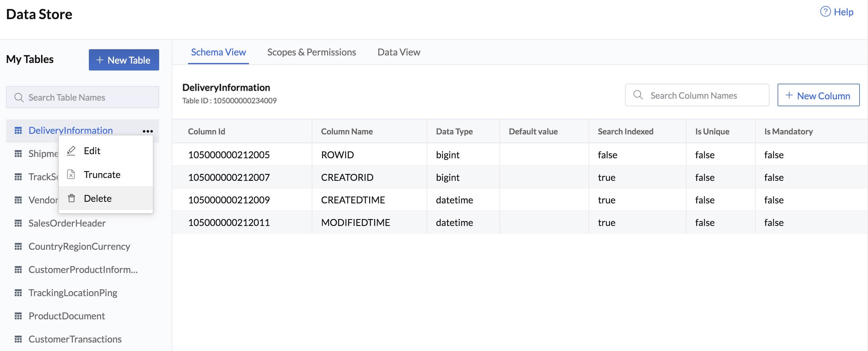This screenshot has height=351, width=868.
Task: Open the Scopes & Permissions tab
Action: [x=311, y=52]
